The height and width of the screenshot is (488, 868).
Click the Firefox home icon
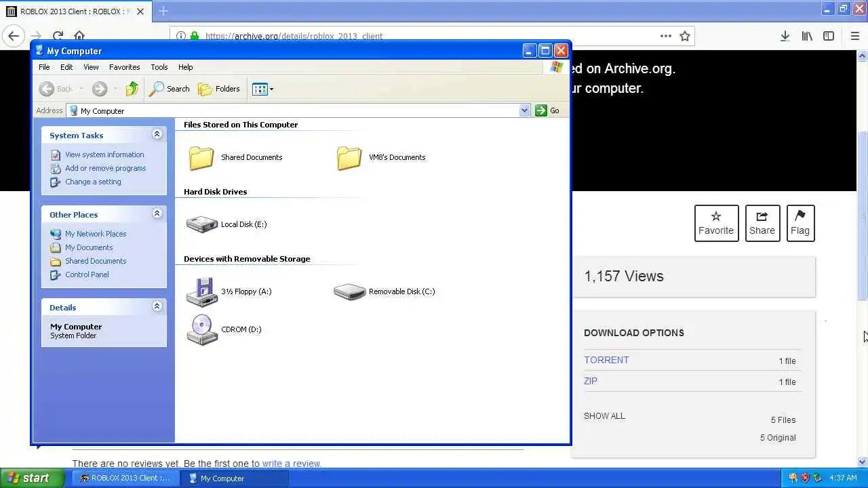pyautogui.click(x=79, y=36)
